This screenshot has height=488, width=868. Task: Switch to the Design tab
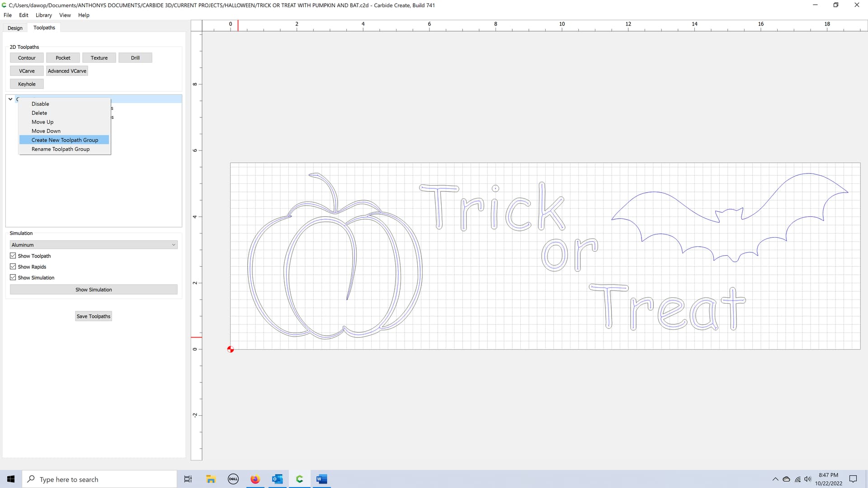click(x=15, y=28)
